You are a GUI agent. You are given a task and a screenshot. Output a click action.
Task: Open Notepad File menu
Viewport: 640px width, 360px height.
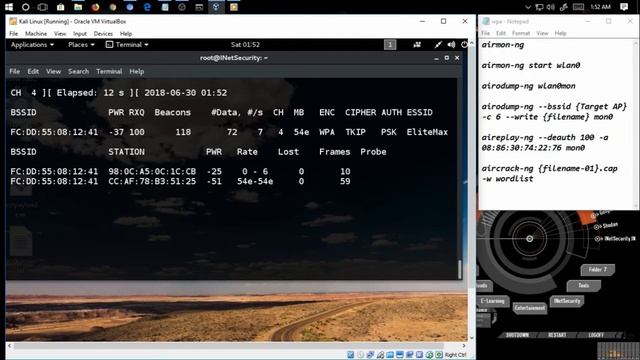[x=485, y=33]
